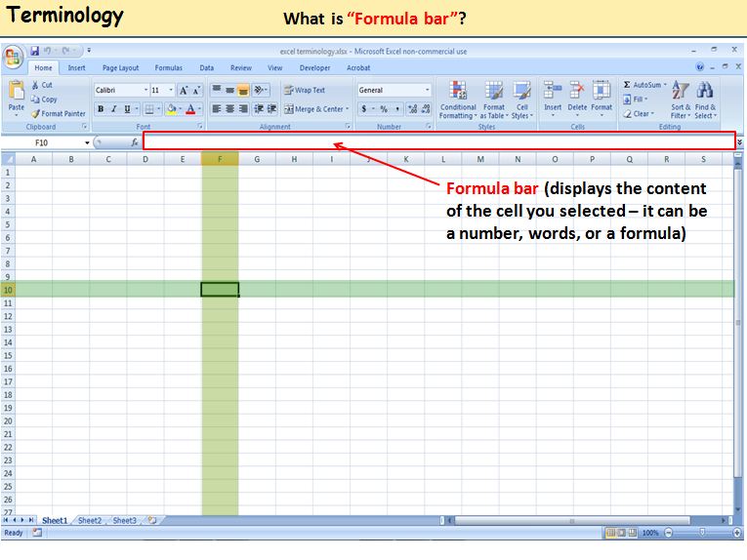
Task: Click the zoom slider in status bar
Action: (701, 533)
